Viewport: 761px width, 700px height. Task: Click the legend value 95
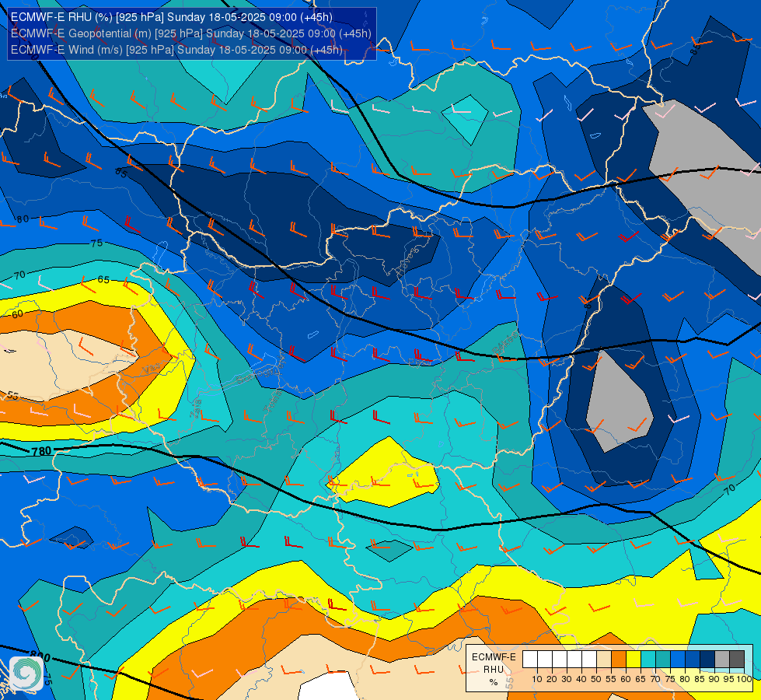tap(729, 680)
